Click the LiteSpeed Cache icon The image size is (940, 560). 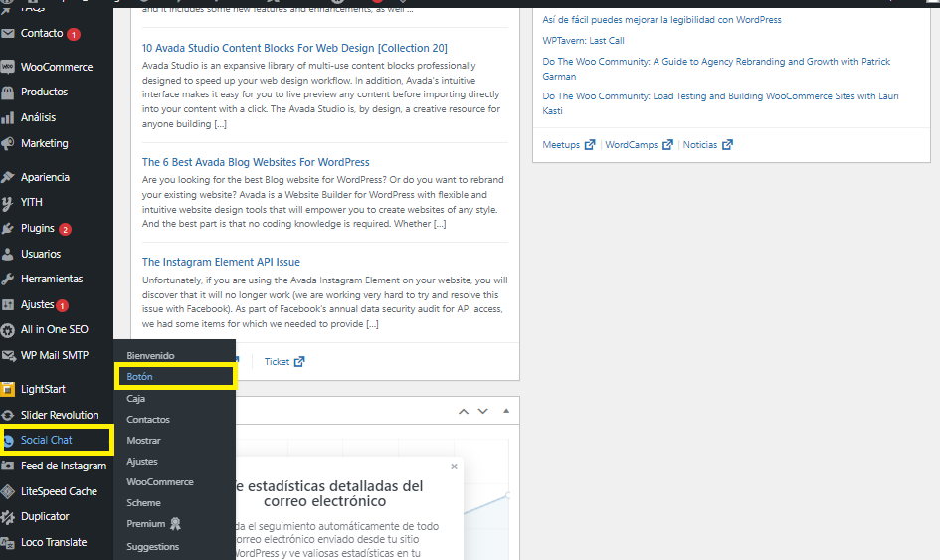(x=8, y=491)
